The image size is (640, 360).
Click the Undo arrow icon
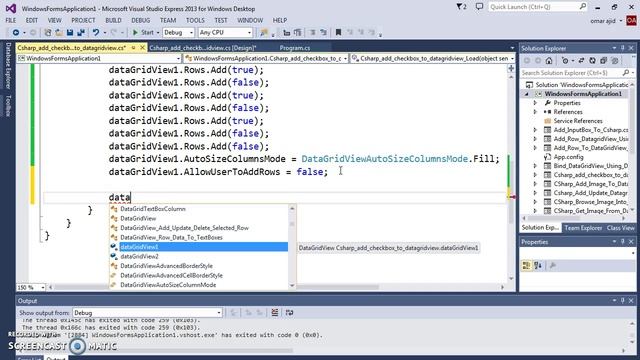tap(96, 32)
